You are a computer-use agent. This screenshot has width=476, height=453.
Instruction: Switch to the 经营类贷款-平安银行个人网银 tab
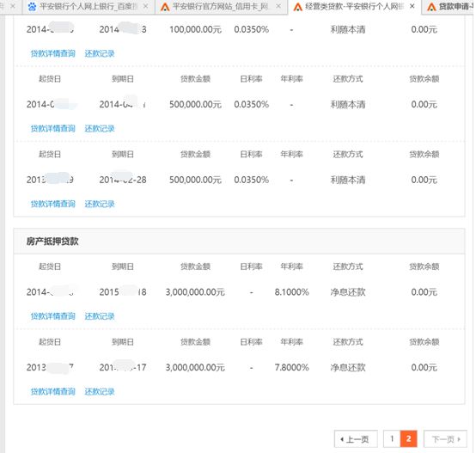click(354, 7)
